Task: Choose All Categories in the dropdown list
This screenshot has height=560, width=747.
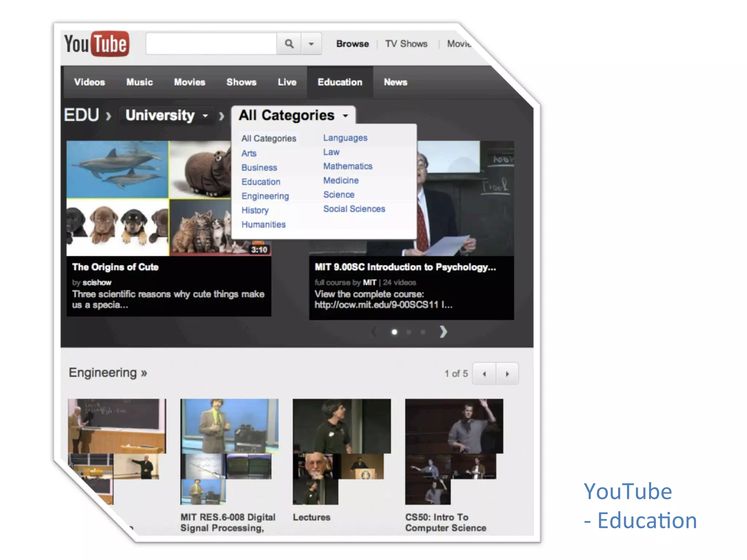Action: point(269,139)
